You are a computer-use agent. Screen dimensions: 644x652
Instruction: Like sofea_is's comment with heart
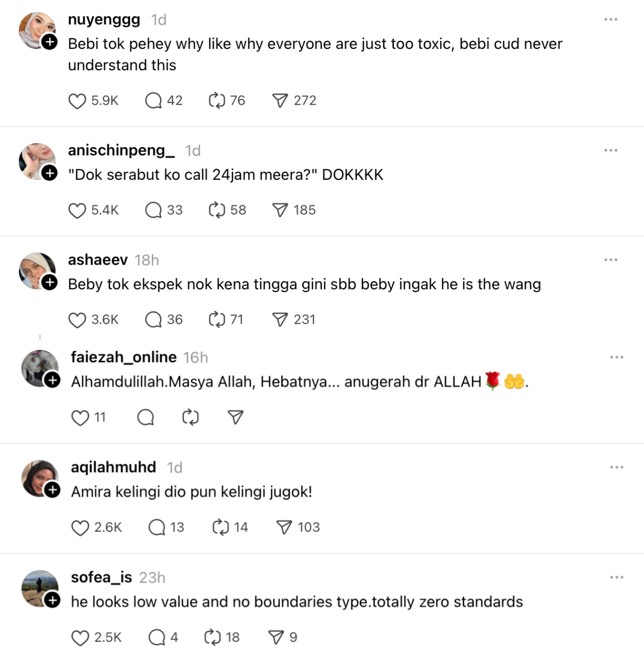[x=80, y=638]
